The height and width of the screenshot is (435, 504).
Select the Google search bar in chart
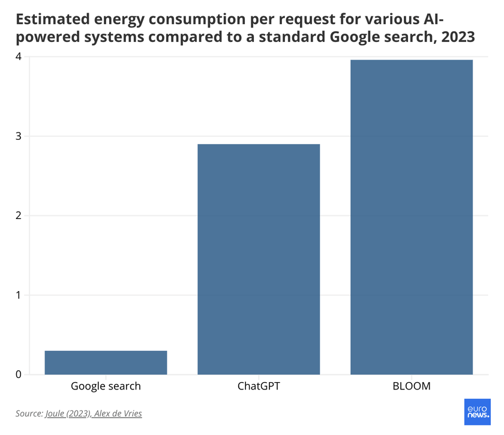106,362
